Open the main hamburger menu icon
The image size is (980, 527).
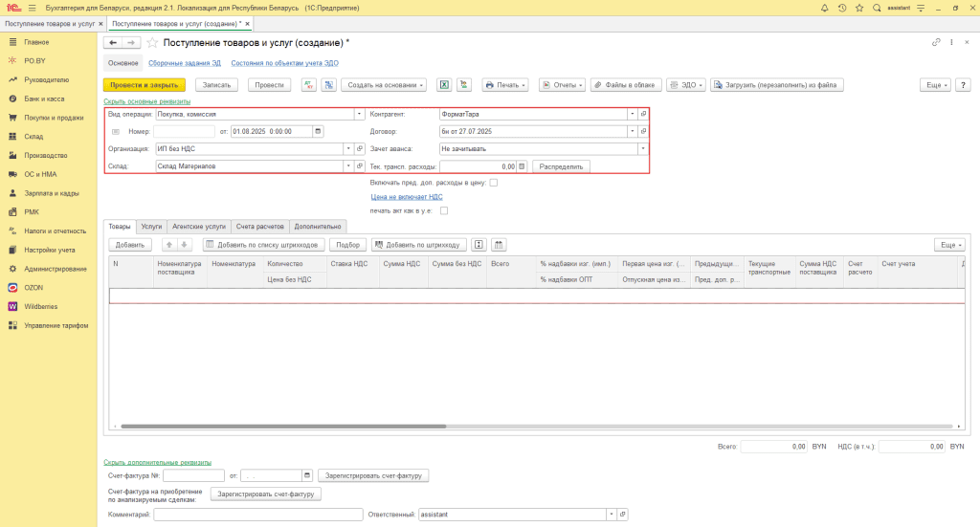32,8
